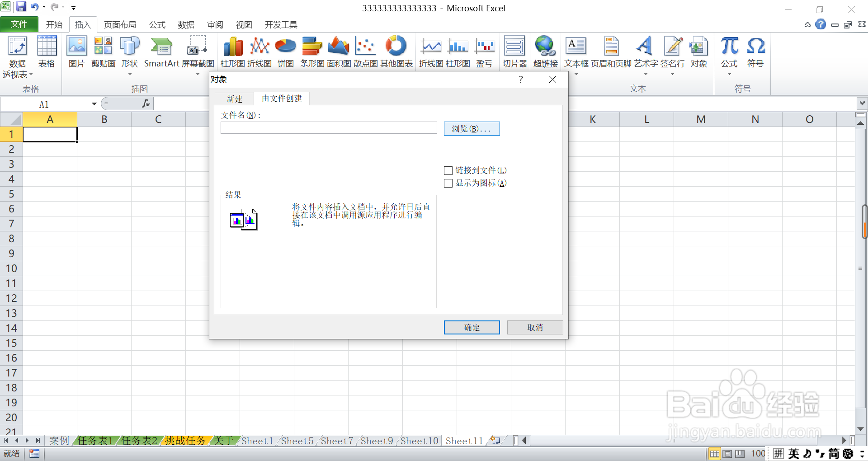Image resolution: width=868 pixels, height=461 pixels.
Task: Click the dialog help question mark
Action: (521, 80)
